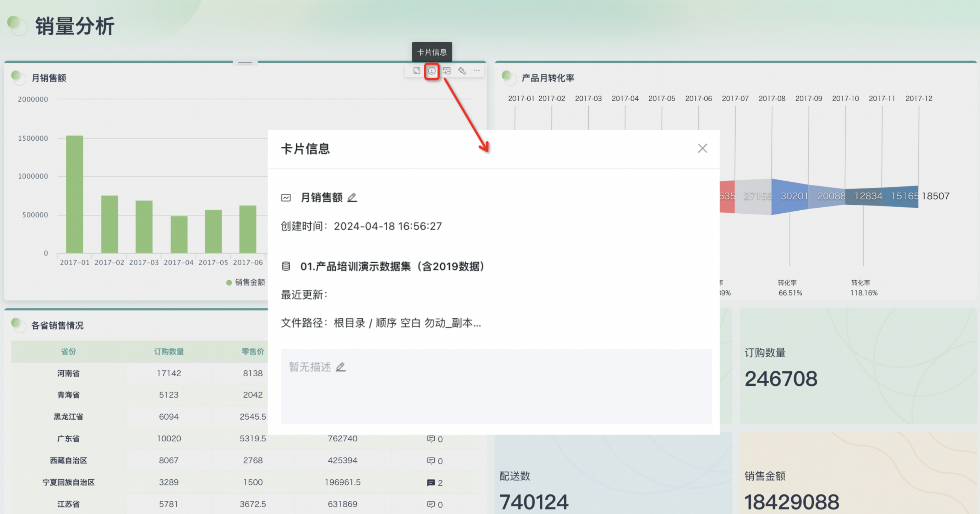The image size is (980, 514).
Task: Click the 配送数 740124 KPI card
Action: click(613, 473)
